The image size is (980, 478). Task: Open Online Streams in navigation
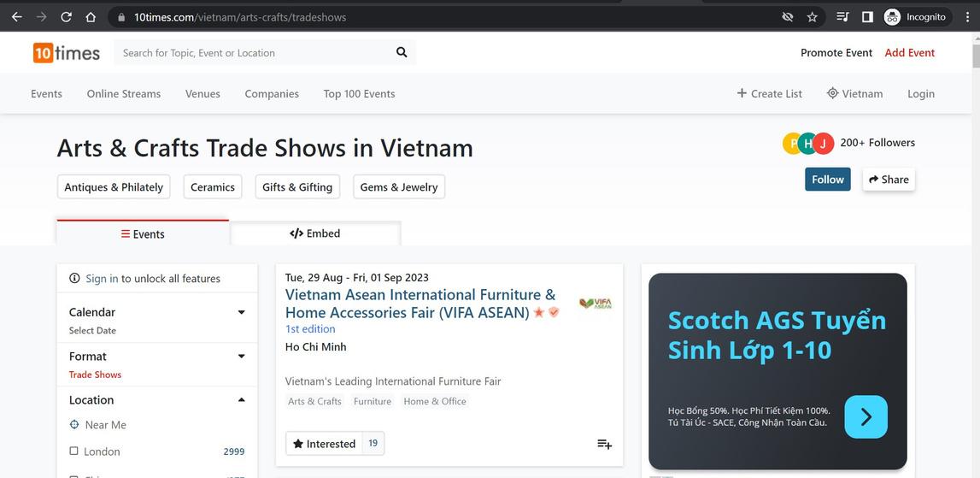(124, 94)
